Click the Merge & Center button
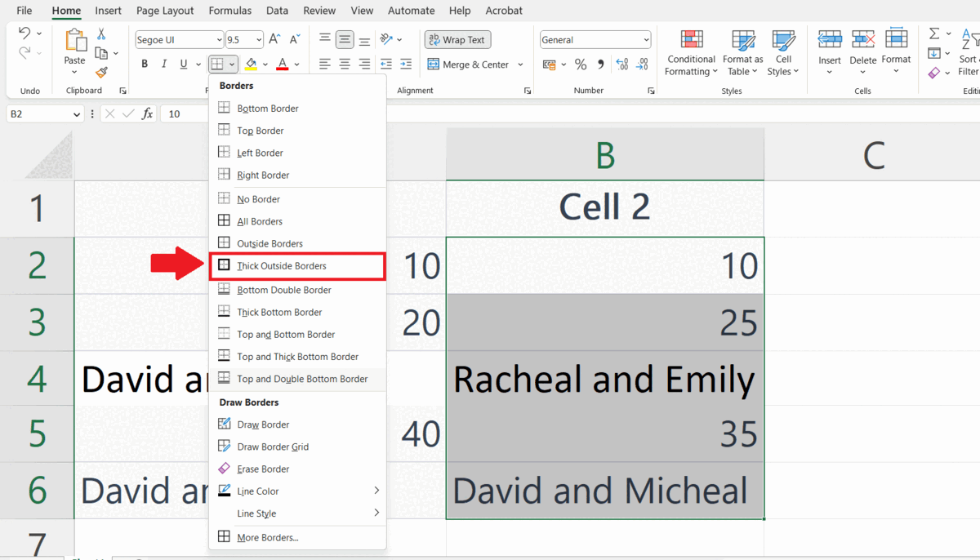The image size is (980, 560). coord(470,64)
